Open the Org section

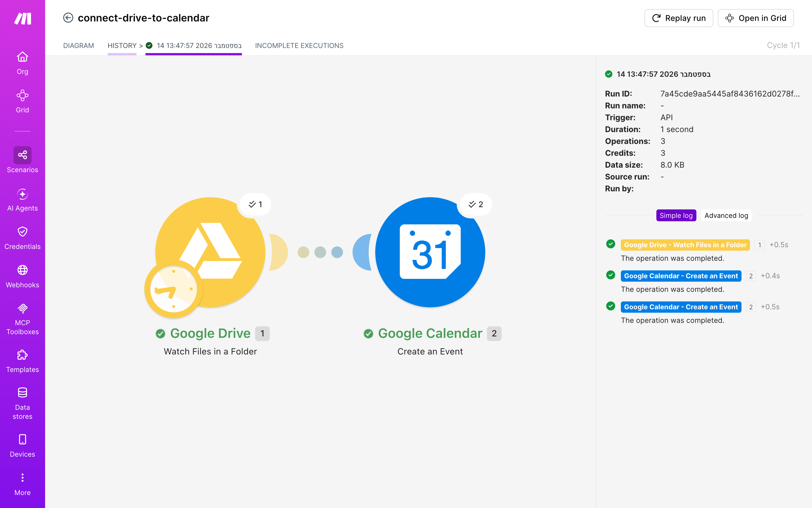point(23,63)
